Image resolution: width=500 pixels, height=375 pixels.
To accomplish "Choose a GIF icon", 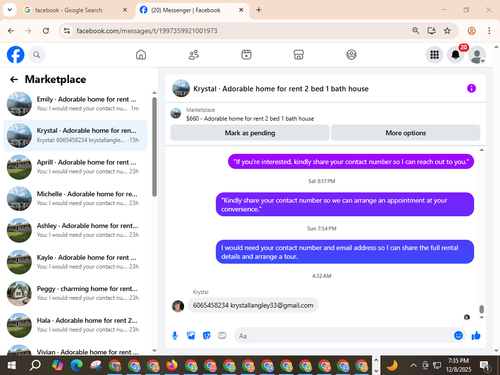I will click(x=222, y=336).
